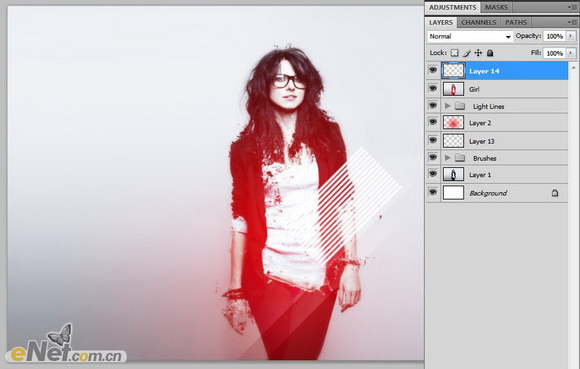The height and width of the screenshot is (369, 580).
Task: Open the Fill slider arrow
Action: pyautogui.click(x=571, y=53)
